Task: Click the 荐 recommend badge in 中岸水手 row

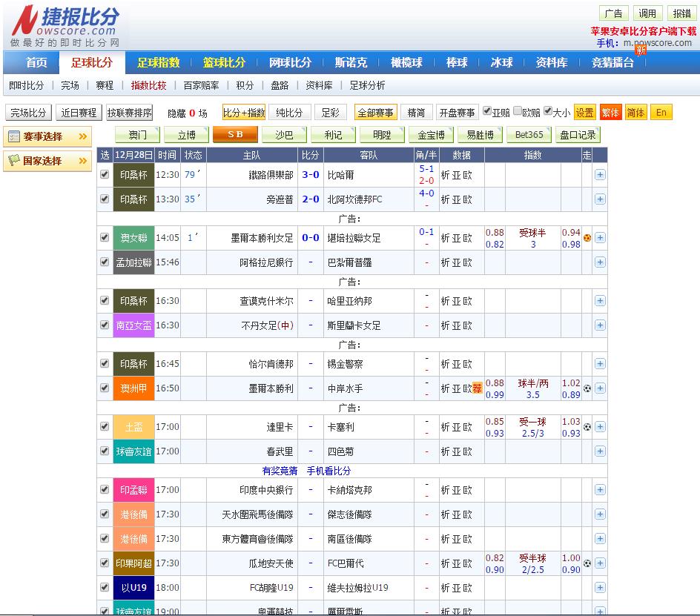Action: [x=478, y=388]
